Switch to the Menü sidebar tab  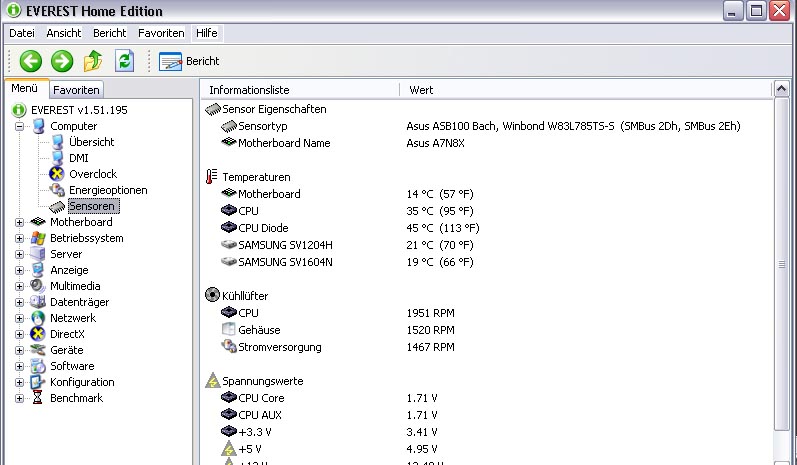coord(25,88)
